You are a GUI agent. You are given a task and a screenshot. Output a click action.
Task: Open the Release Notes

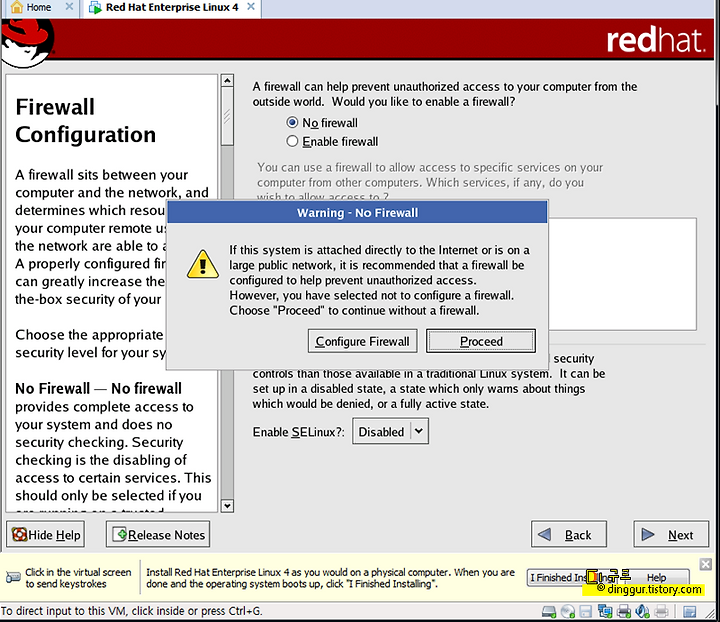coord(158,534)
